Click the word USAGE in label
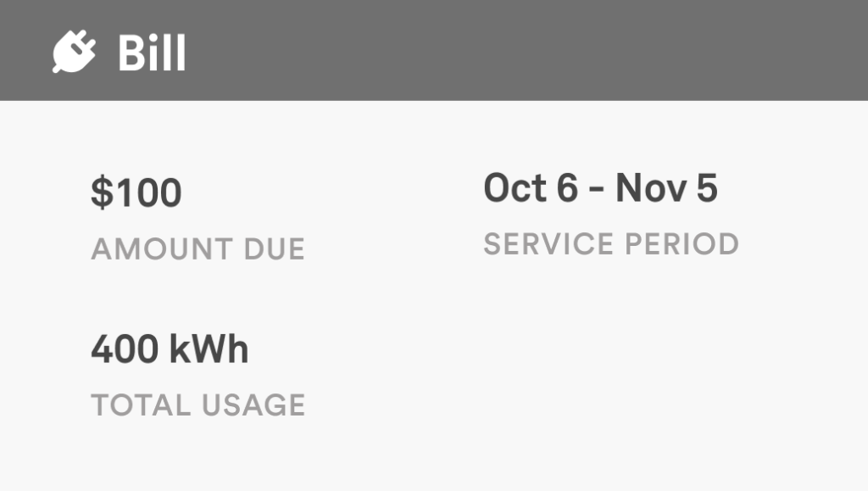The width and height of the screenshot is (868, 491). click(x=253, y=405)
